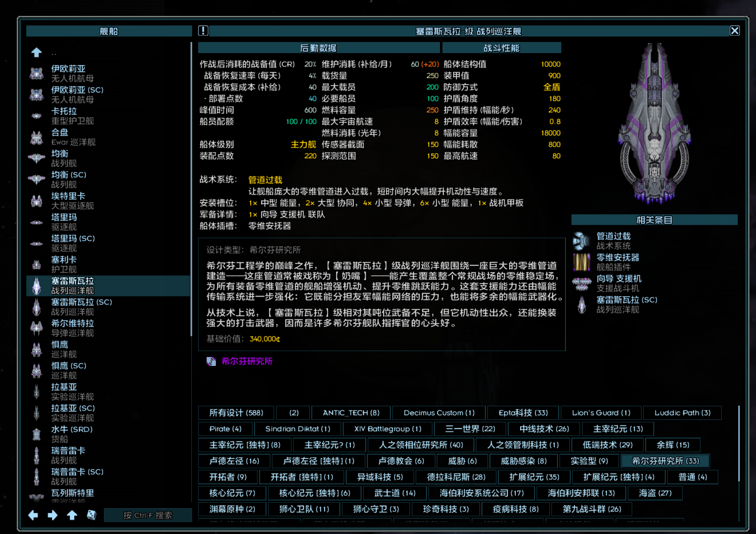Click the Luddic Path (3) filter button
Screen dimensions: 756x534
(682, 413)
